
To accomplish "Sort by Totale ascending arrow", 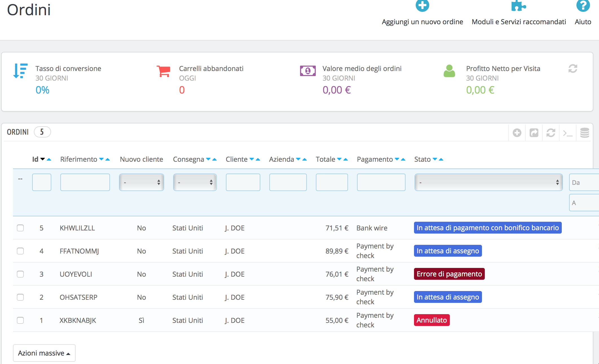I will pyautogui.click(x=346, y=159).
